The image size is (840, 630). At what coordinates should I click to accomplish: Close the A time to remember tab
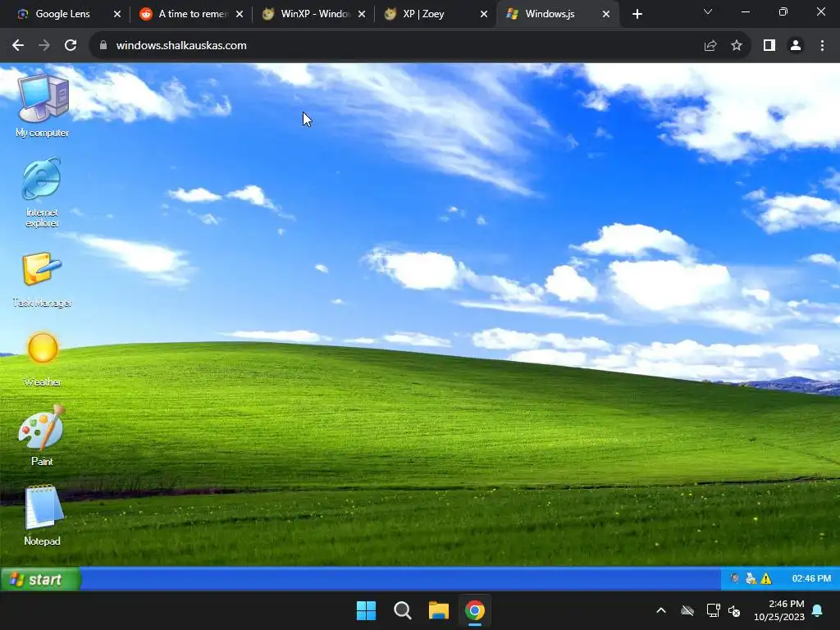point(240,14)
